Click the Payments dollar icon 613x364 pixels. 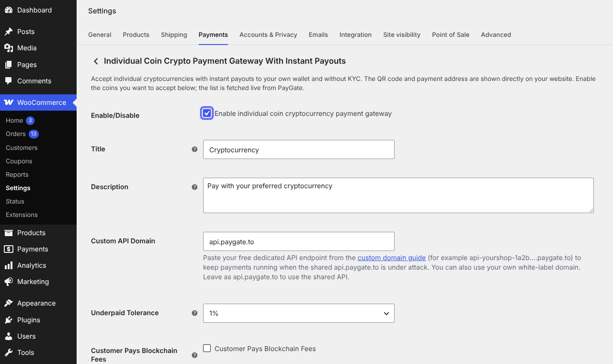(x=9, y=249)
